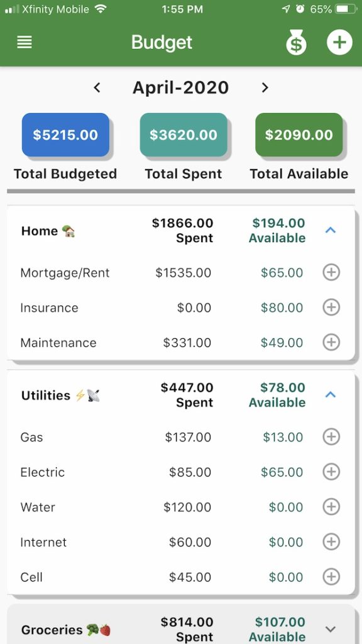Viewport: 362px width, 644px height.
Task: Tap plus icon for Water row
Action: point(331,507)
